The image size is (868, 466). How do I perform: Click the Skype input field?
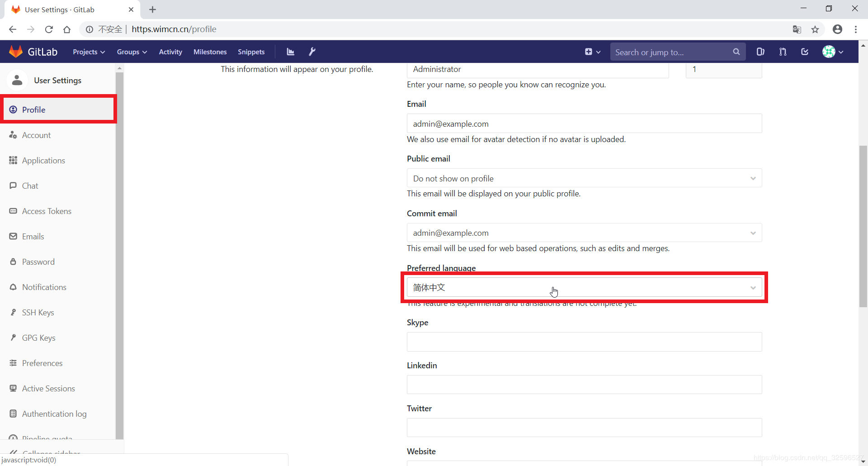pyautogui.click(x=584, y=342)
